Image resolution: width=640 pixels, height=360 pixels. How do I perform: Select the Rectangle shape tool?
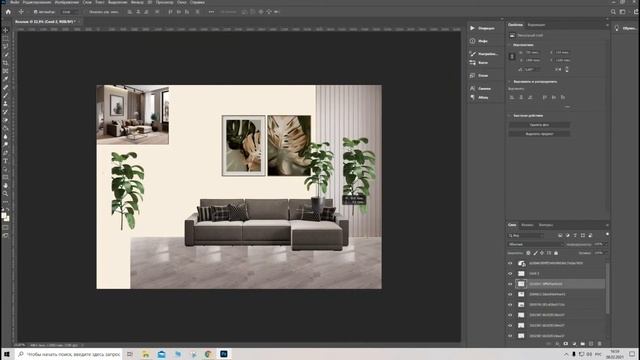[5, 178]
